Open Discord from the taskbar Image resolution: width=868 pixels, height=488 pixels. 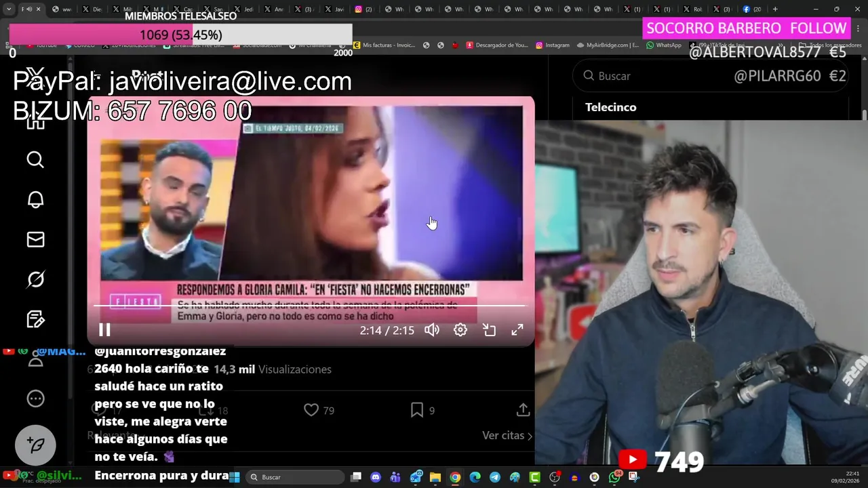(376, 477)
